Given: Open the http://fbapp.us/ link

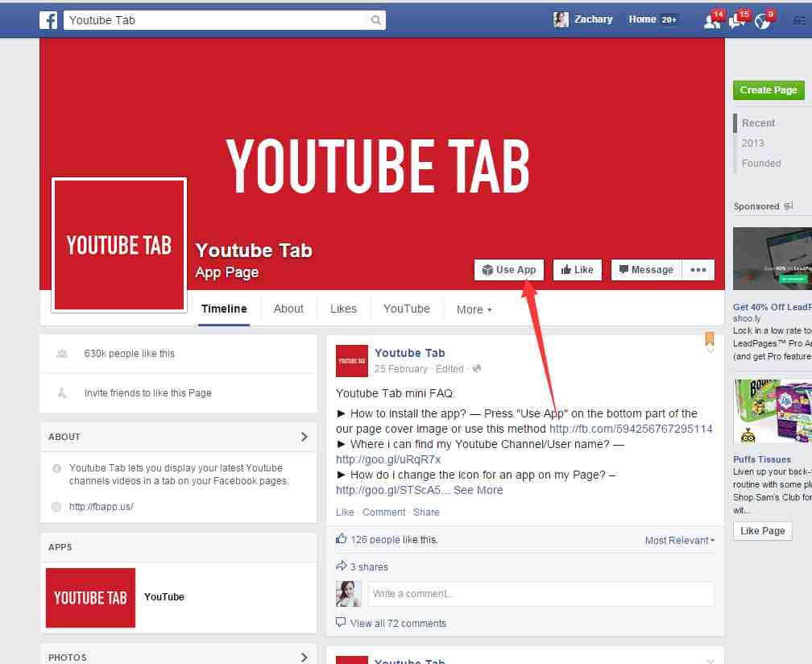Looking at the screenshot, I should 101,507.
